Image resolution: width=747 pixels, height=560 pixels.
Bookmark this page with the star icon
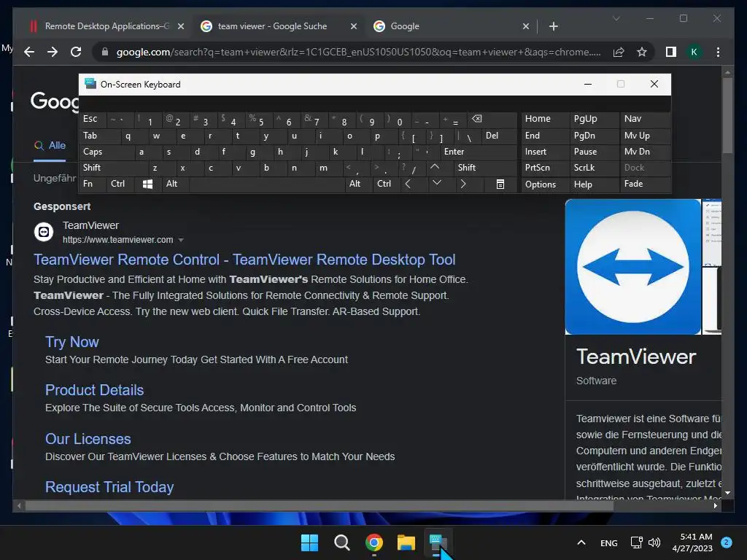pyautogui.click(x=642, y=52)
